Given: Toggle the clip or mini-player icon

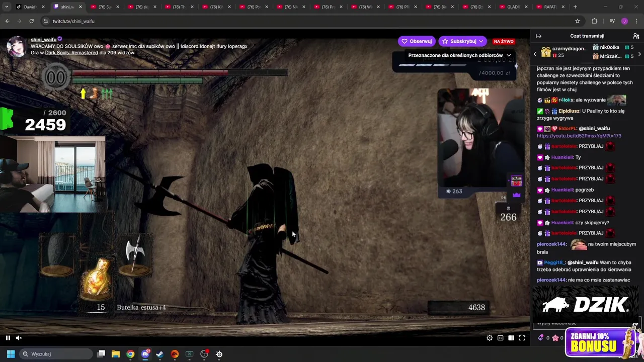Looking at the screenshot, I should (500, 338).
